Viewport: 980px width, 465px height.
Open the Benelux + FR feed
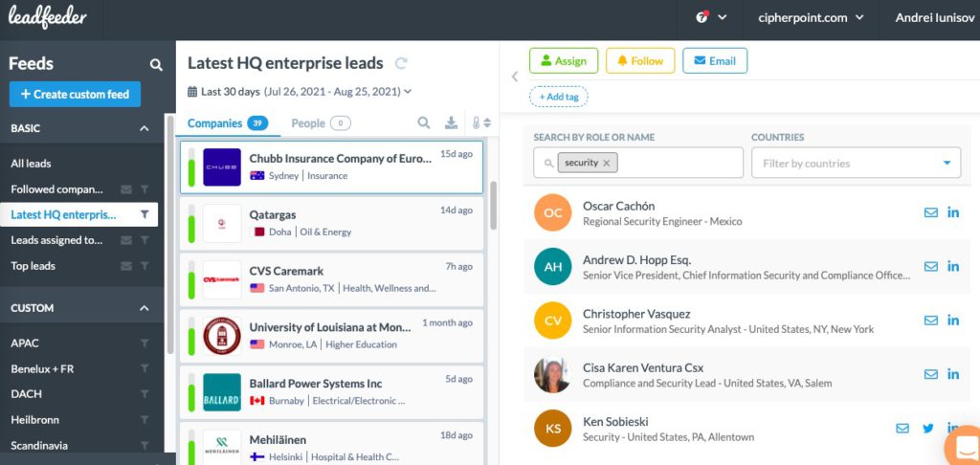coord(42,368)
